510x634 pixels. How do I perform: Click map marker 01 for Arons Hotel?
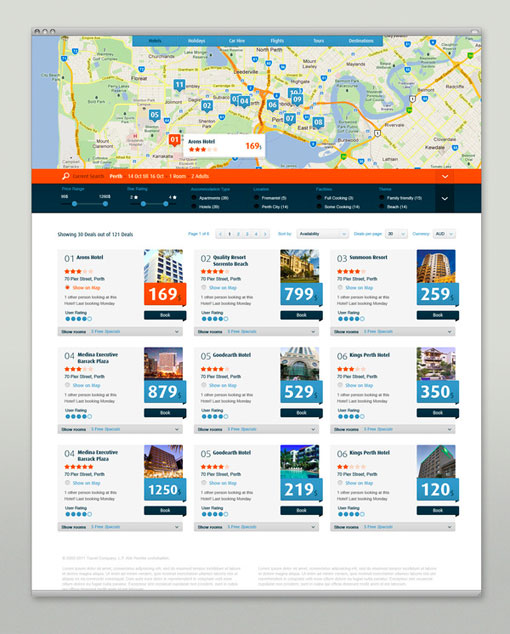tap(174, 140)
